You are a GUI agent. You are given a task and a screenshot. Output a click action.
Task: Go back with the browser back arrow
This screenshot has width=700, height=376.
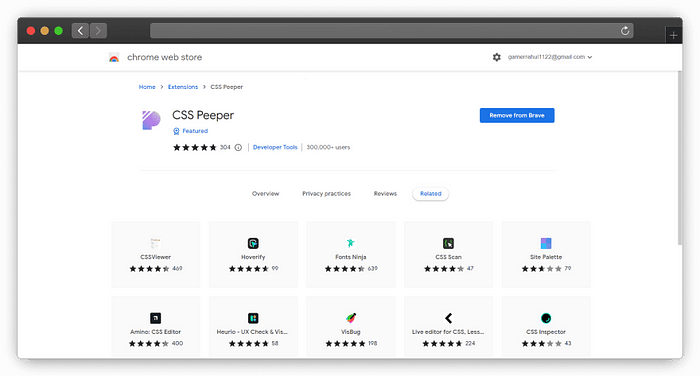coord(80,31)
